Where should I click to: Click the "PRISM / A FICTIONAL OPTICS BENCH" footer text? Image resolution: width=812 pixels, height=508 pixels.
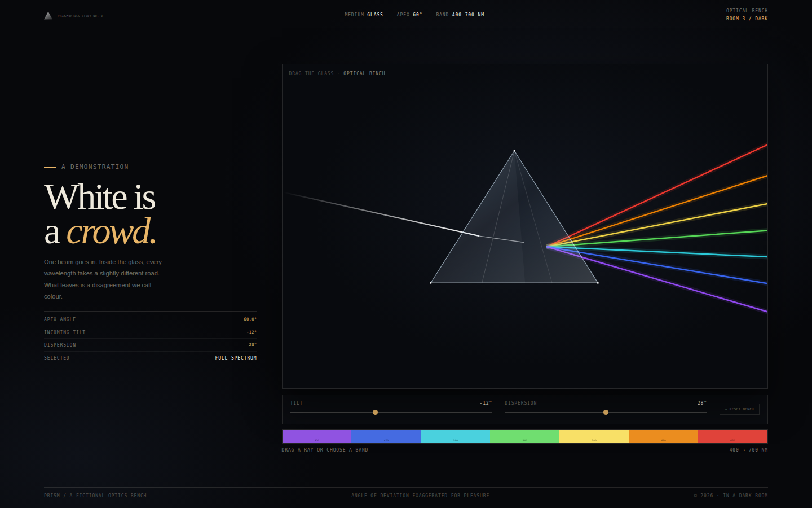coord(95,496)
